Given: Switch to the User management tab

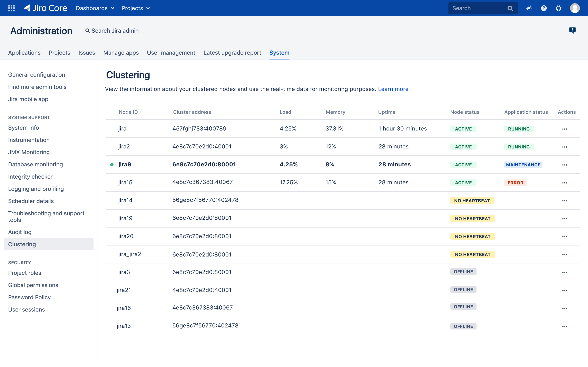Looking at the screenshot, I should [171, 53].
